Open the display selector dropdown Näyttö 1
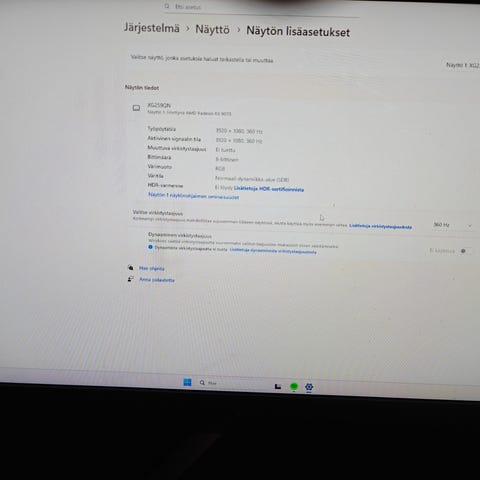 (463, 65)
